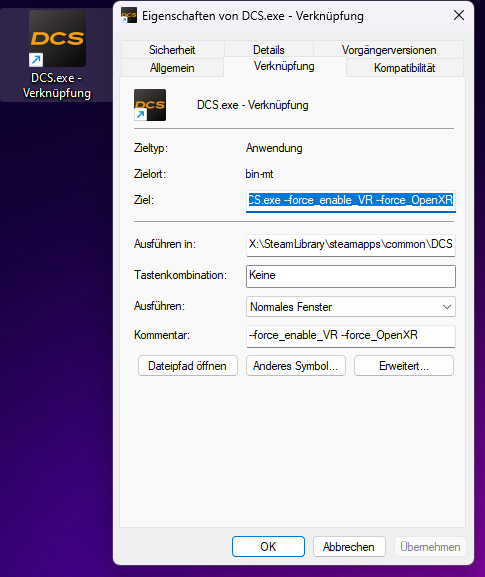Open the Kompatibilität tab
The height and width of the screenshot is (577, 485).
404,68
